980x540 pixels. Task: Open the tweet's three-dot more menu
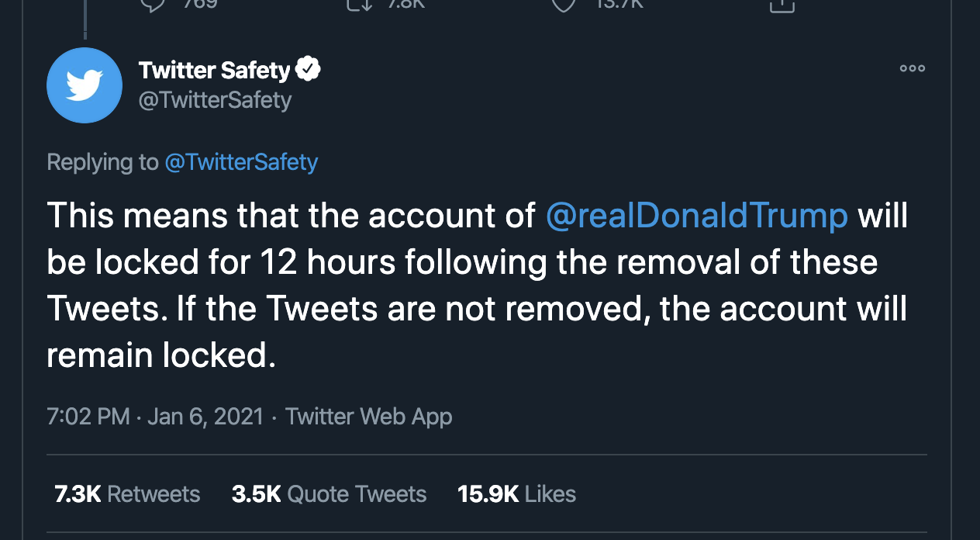(912, 68)
